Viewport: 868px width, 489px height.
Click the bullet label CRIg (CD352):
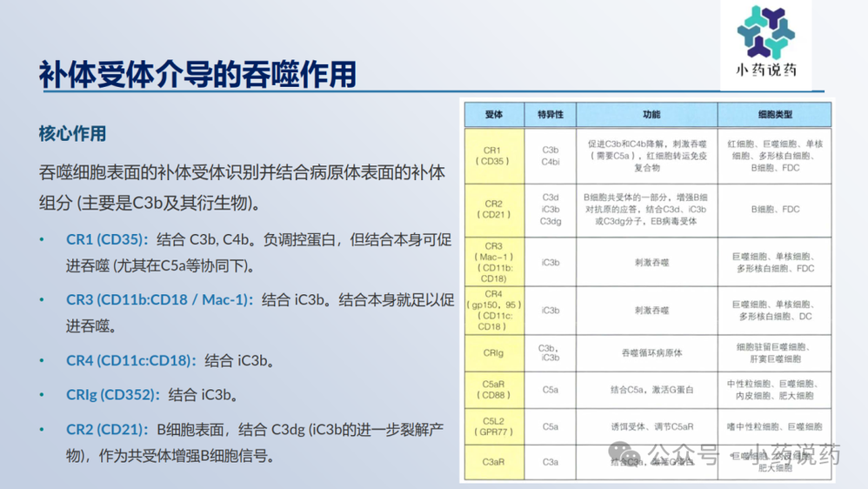click(113, 395)
